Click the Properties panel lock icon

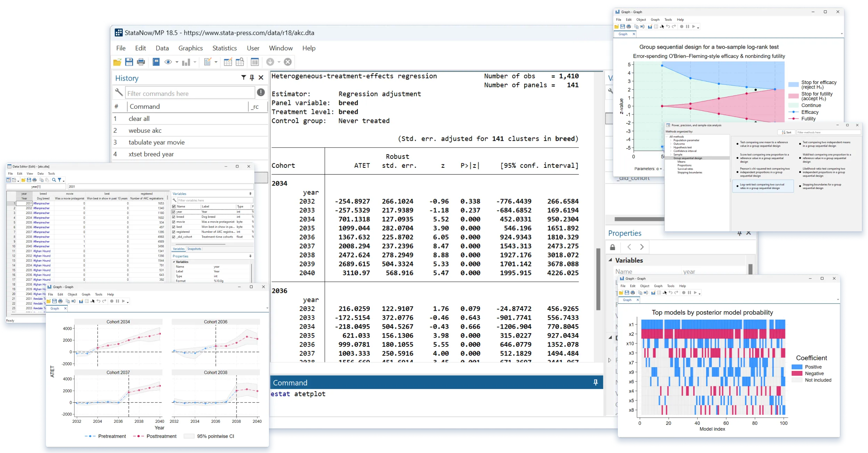[613, 247]
